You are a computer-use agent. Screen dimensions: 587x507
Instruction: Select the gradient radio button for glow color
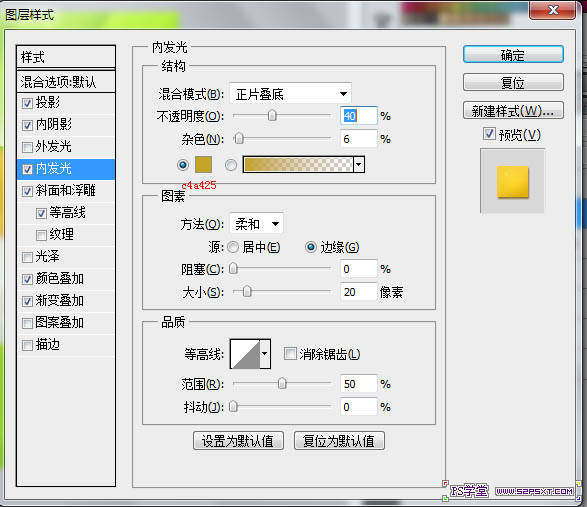point(231,165)
